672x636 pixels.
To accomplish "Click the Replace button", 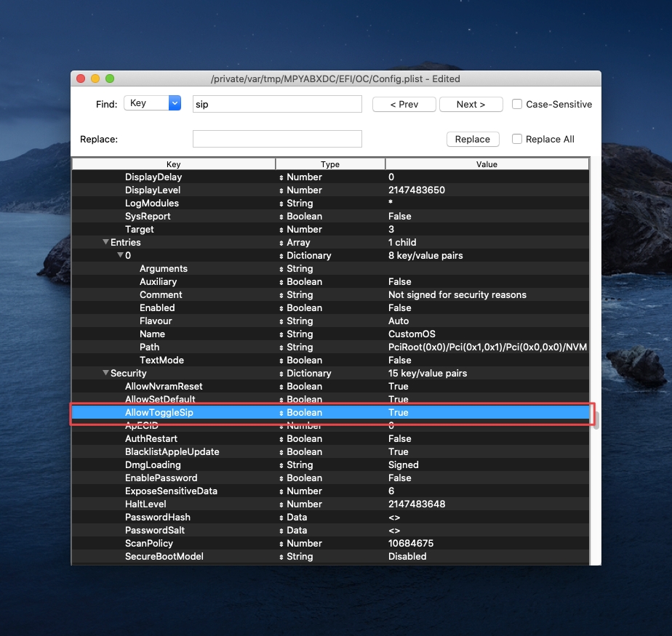I will pyautogui.click(x=472, y=139).
